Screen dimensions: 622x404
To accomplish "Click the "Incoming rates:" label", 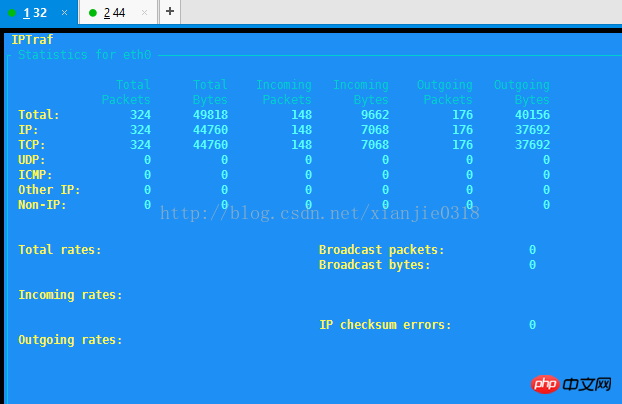I will point(70,295).
